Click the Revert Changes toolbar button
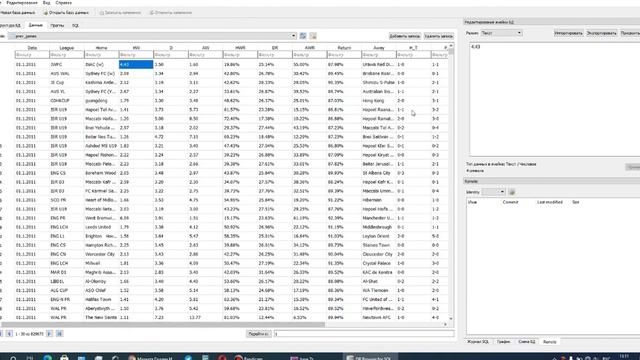This screenshot has width=640, height=360. click(x=171, y=13)
